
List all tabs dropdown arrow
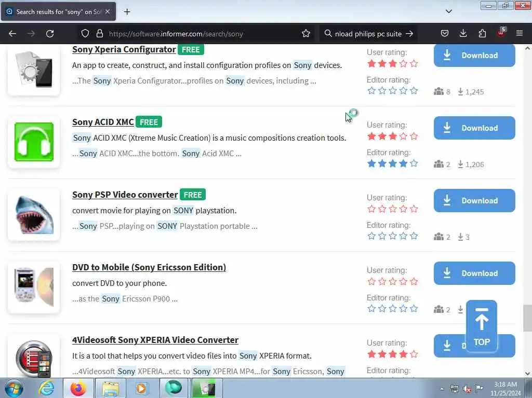click(448, 11)
